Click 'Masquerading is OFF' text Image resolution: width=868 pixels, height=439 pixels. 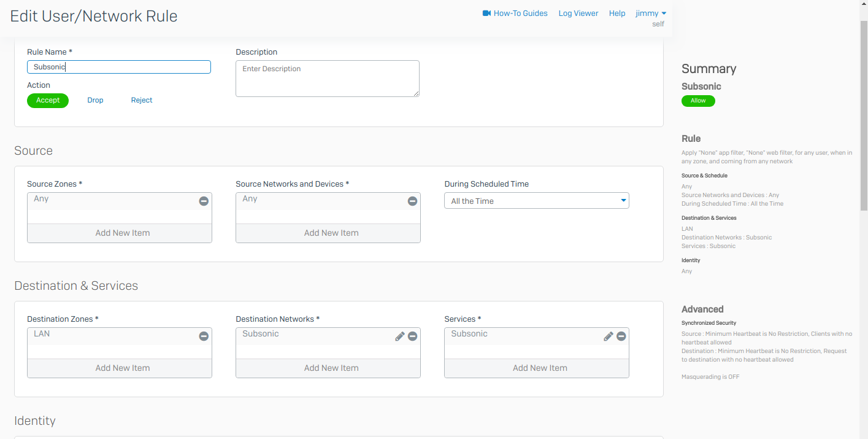coord(710,377)
